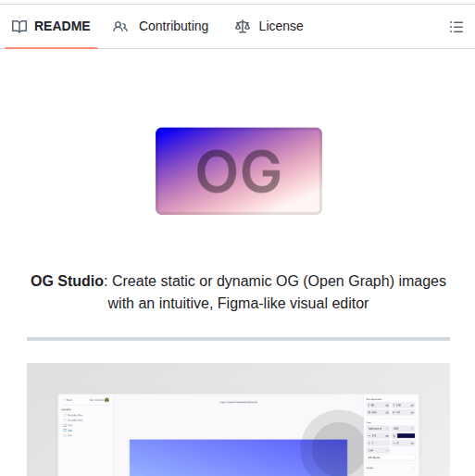Screen dimensions: 475x476
Task: Open the README tab
Action: point(51,26)
